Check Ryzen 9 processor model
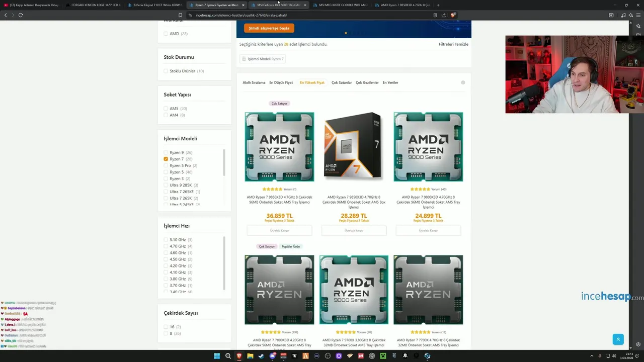This screenshot has height=362, width=644. 166,152
